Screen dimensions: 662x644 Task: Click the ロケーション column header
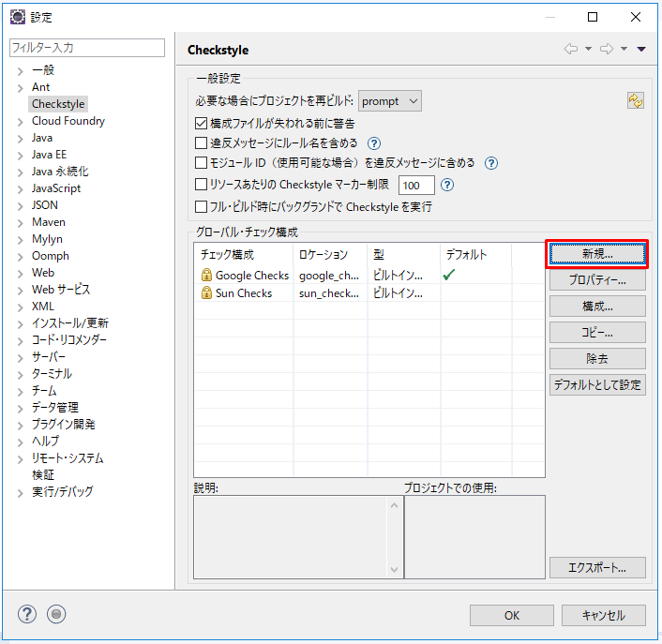coord(330,254)
